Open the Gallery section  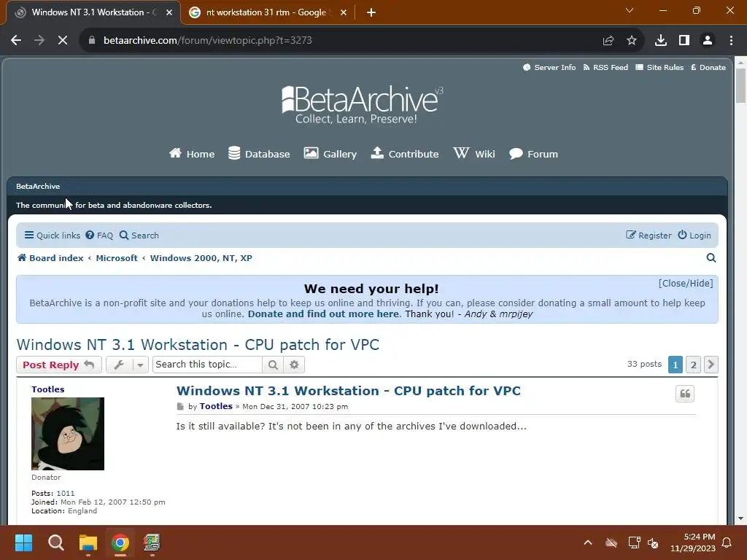pos(330,154)
